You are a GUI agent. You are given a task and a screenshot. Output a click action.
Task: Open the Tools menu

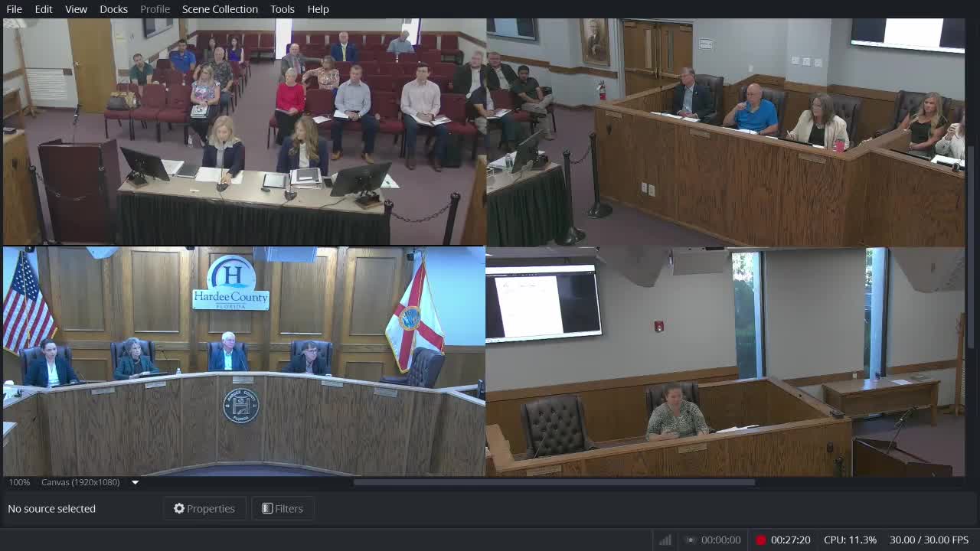click(283, 9)
